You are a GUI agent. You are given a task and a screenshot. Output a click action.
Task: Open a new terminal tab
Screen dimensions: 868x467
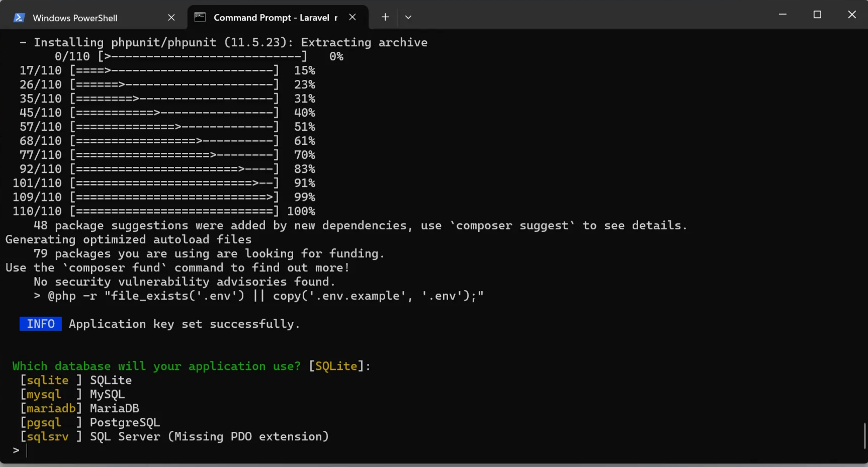point(385,17)
